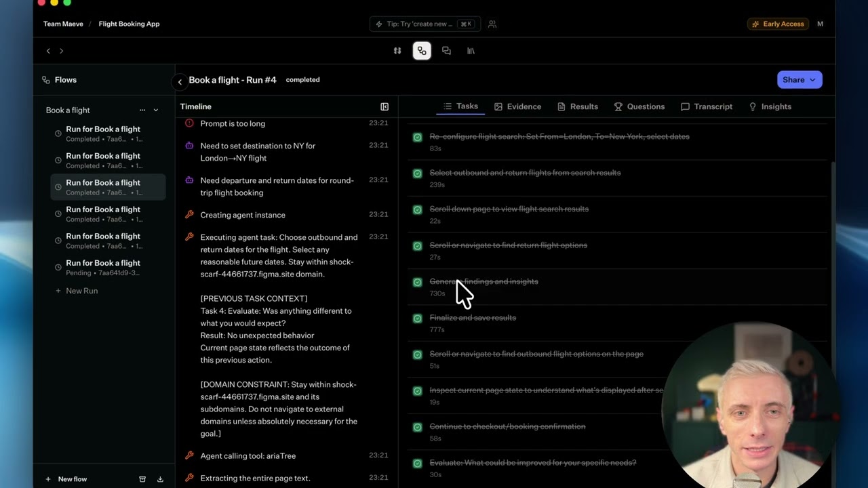
Task: Go back with the left arrow
Action: click(x=48, y=51)
